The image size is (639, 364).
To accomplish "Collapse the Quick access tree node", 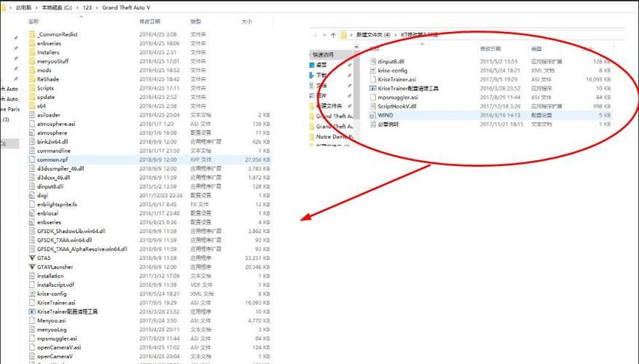I will point(310,55).
